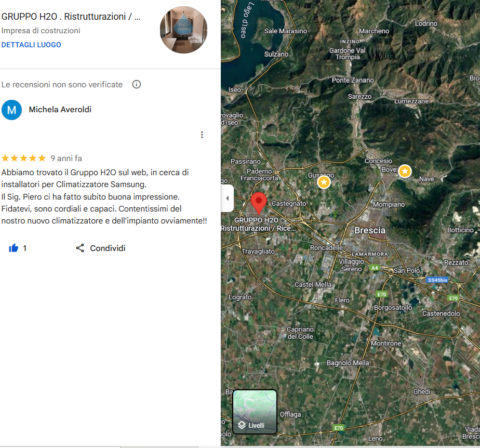Click the '9 anni fa' review date

click(x=66, y=159)
